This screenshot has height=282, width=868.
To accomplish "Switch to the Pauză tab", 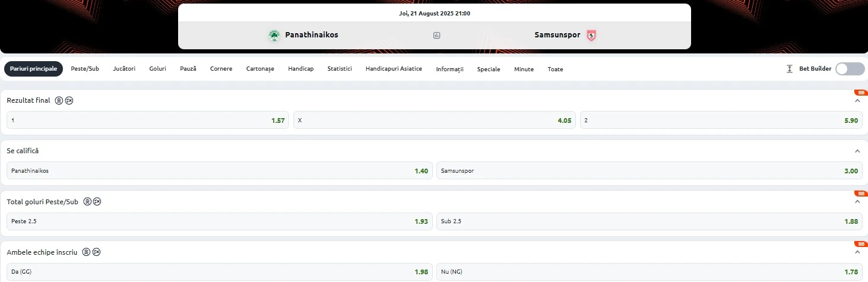I will point(188,69).
